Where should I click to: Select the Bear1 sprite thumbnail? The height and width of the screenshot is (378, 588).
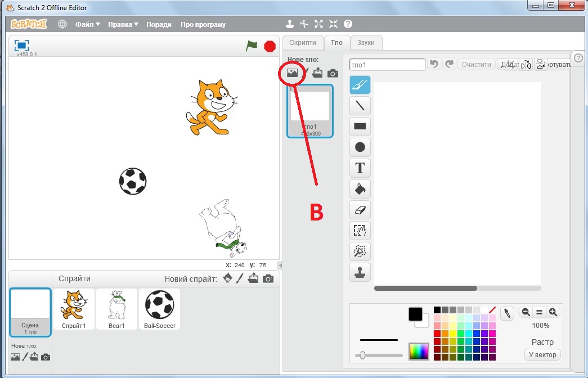pyautogui.click(x=116, y=309)
